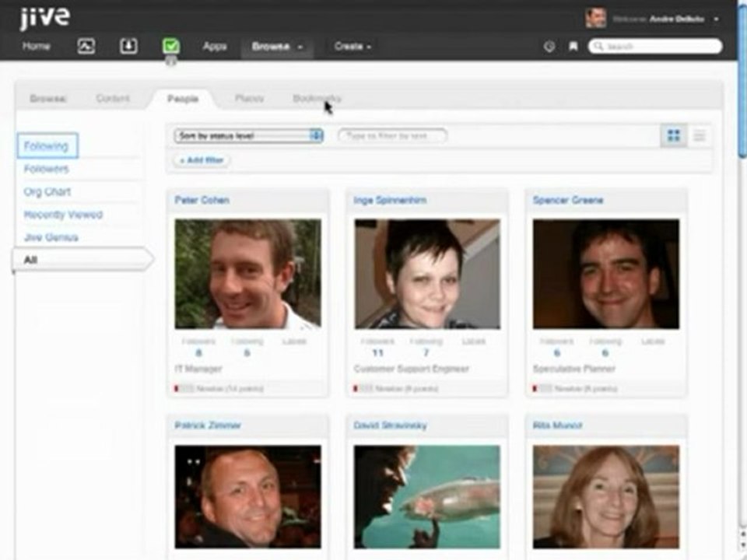Viewport: 747px width, 560px height.
Task: Click Rita Munoz's profile photo
Action: (606, 497)
